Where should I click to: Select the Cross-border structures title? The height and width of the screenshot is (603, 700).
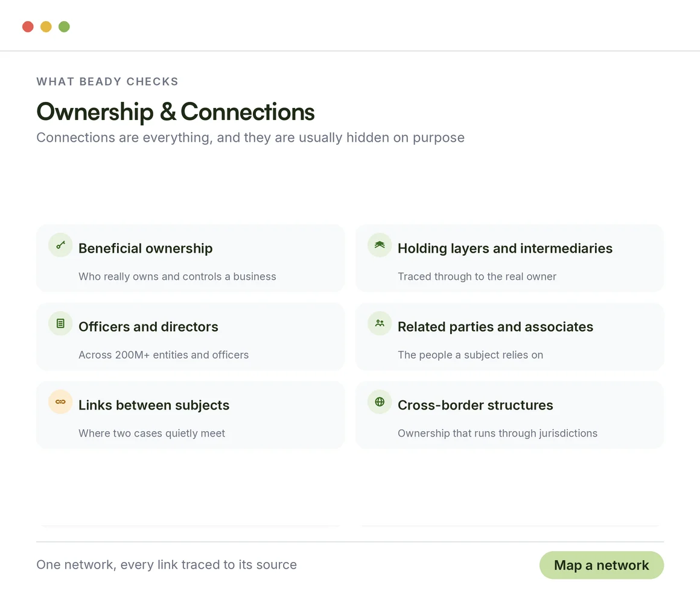[x=476, y=405]
